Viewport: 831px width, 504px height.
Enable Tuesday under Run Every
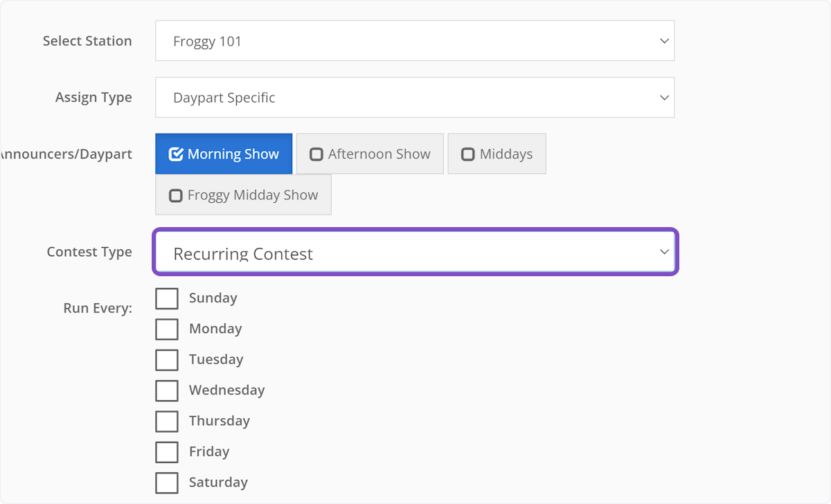point(167,359)
